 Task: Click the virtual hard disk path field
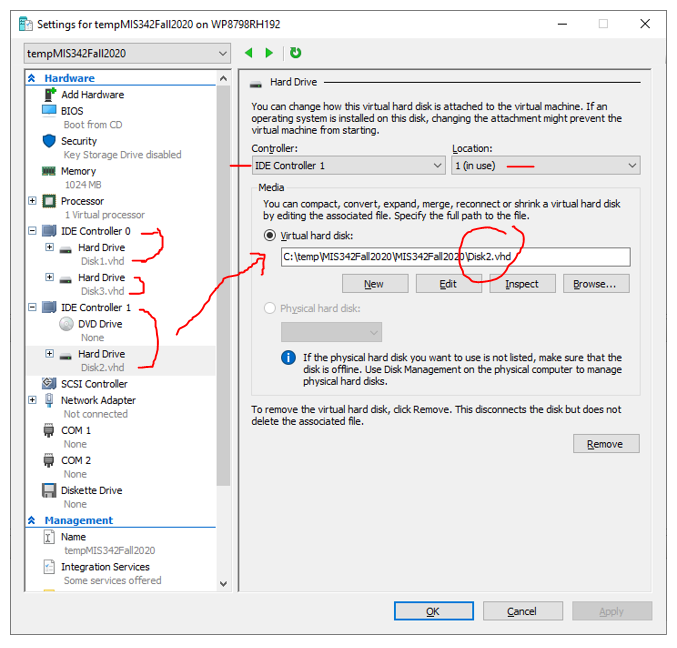[456, 257]
